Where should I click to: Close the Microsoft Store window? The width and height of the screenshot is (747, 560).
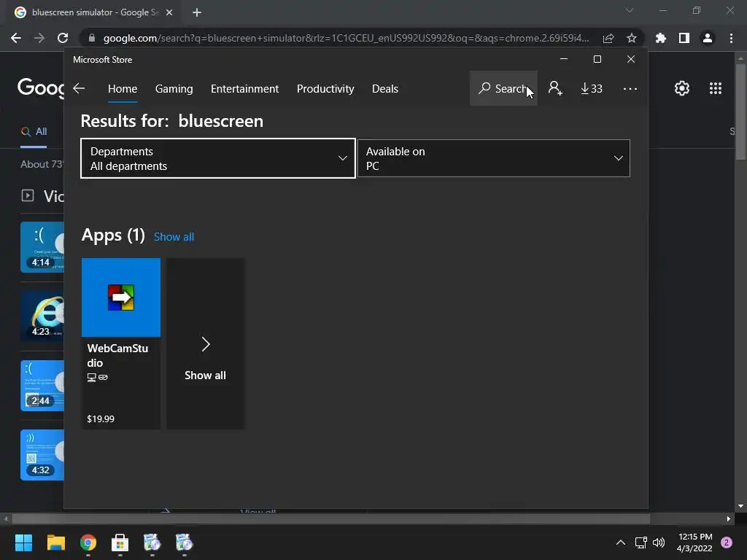(x=631, y=59)
